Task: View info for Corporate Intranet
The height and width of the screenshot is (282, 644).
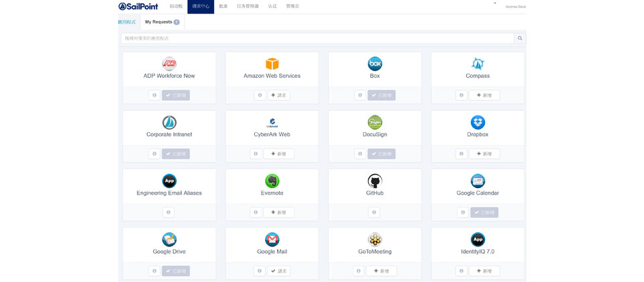Action: (154, 154)
